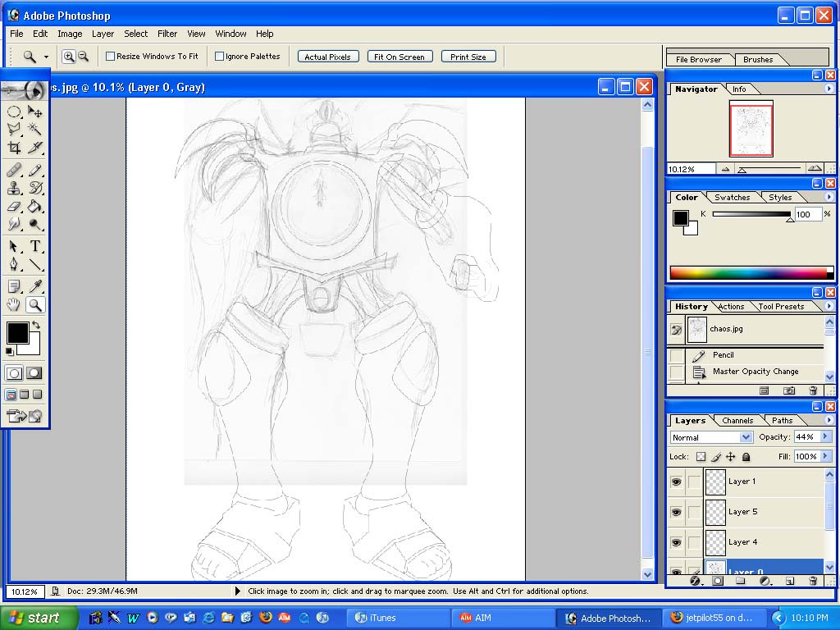Click the Fit On Screen button

(x=399, y=57)
